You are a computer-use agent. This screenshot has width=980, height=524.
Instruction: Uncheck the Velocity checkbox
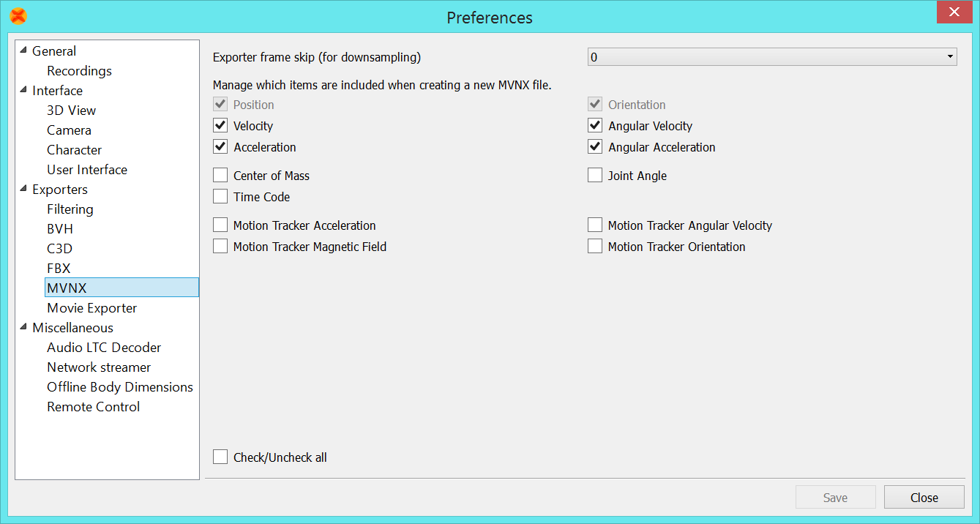click(x=220, y=126)
